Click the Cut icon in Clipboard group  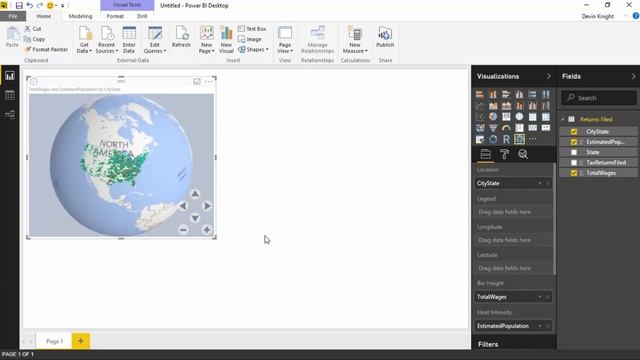coord(27,29)
